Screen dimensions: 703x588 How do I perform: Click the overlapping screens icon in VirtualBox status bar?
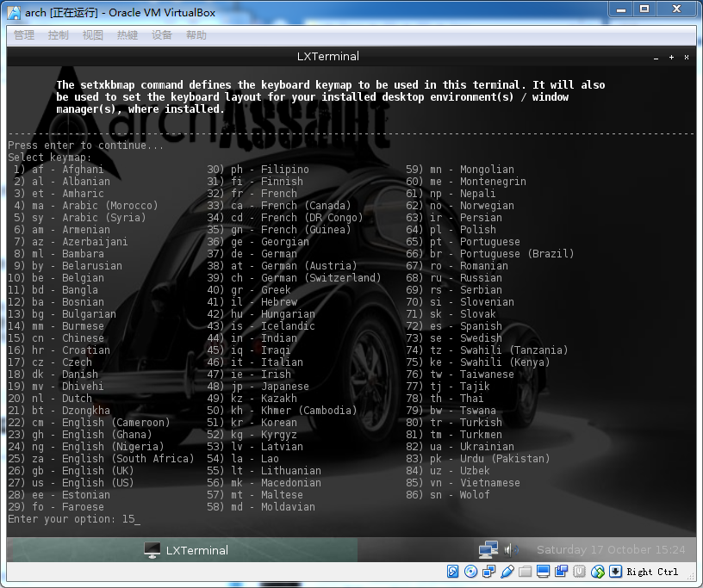point(561,572)
